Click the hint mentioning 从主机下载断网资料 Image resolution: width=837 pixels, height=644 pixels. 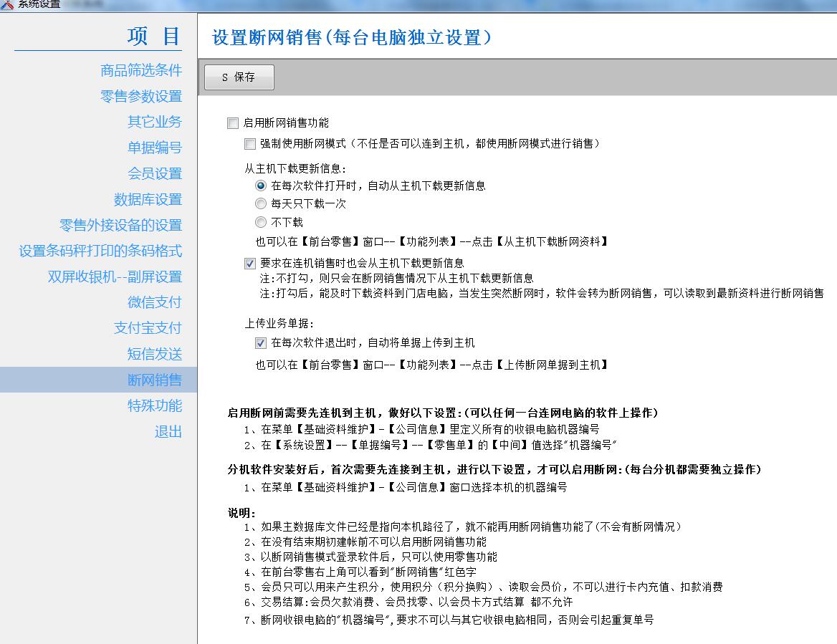point(431,241)
